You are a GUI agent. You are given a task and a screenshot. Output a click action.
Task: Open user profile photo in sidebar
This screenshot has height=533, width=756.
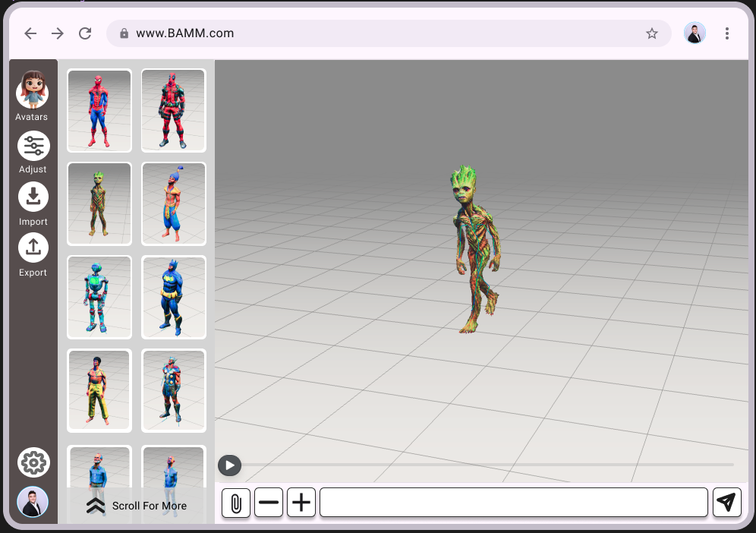point(33,502)
